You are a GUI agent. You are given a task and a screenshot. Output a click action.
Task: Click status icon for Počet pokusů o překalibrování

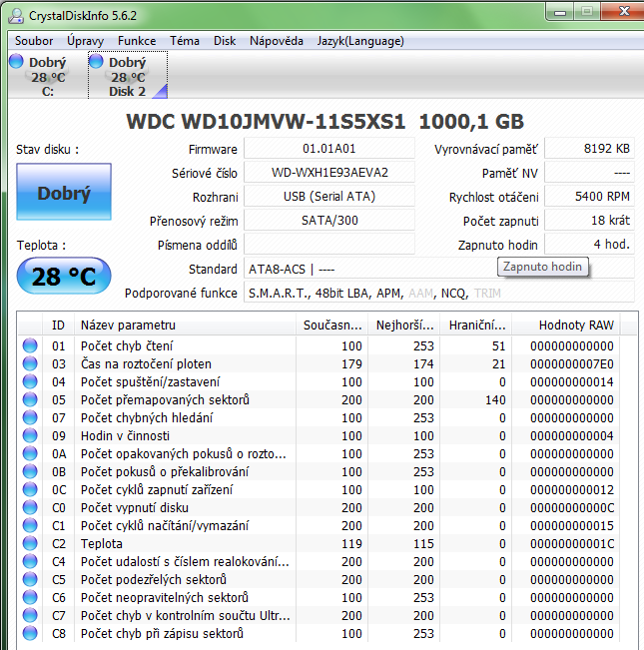[30, 471]
